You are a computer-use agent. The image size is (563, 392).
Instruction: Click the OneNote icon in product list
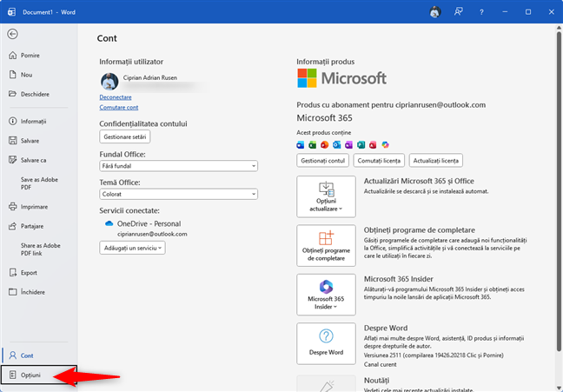point(348,144)
